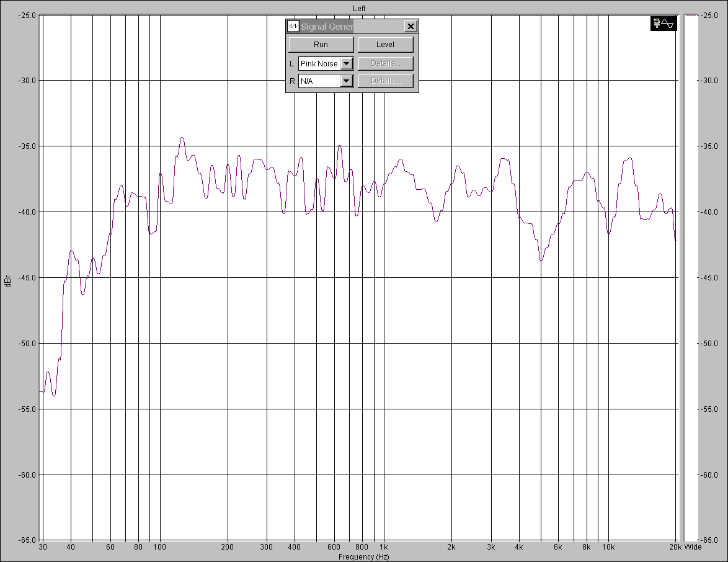The height and width of the screenshot is (562, 728).
Task: Click Details button beside N/A
Action: [x=385, y=81]
